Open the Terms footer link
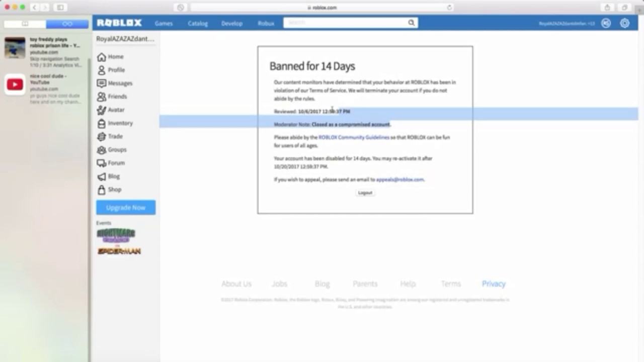 451,284
